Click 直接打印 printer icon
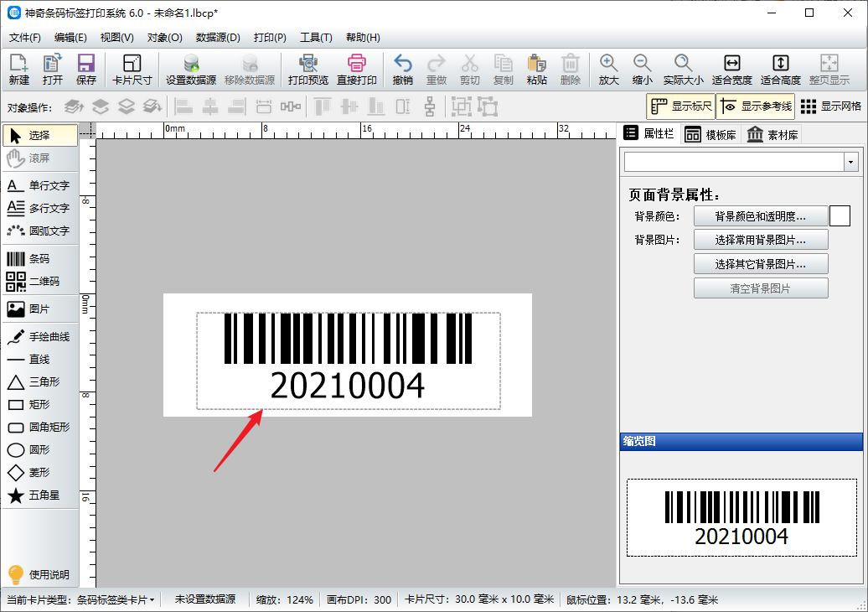The image size is (868, 612). 357,70
